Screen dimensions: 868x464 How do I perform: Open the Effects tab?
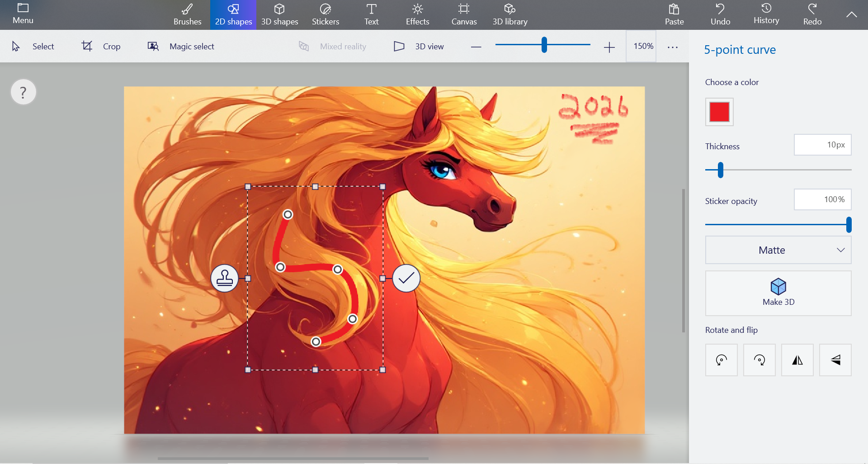417,14
